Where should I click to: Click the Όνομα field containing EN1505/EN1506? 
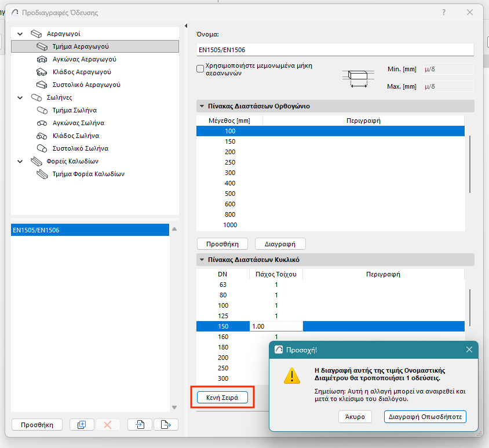coord(335,50)
